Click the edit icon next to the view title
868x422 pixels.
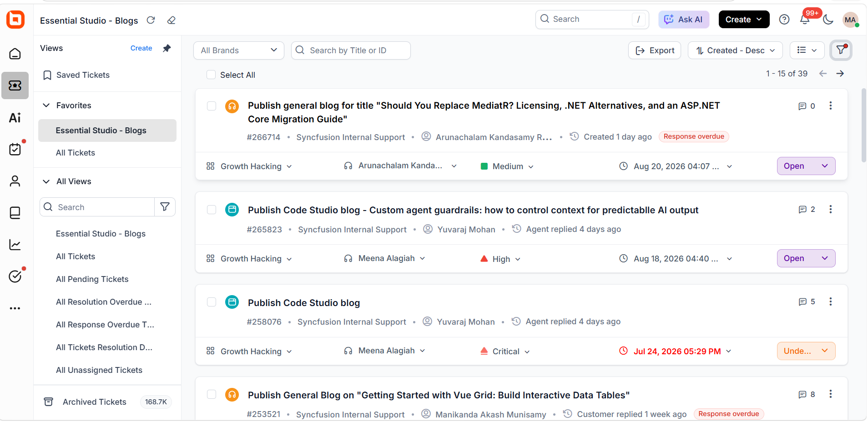[171, 20]
